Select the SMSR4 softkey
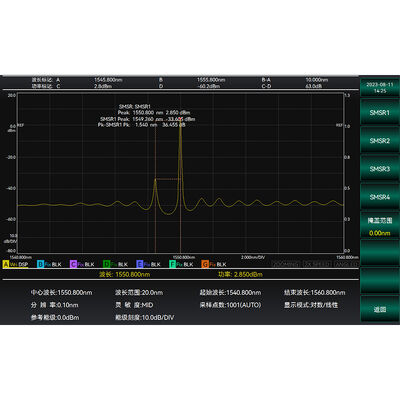The width and height of the screenshot is (400, 400). [379, 197]
